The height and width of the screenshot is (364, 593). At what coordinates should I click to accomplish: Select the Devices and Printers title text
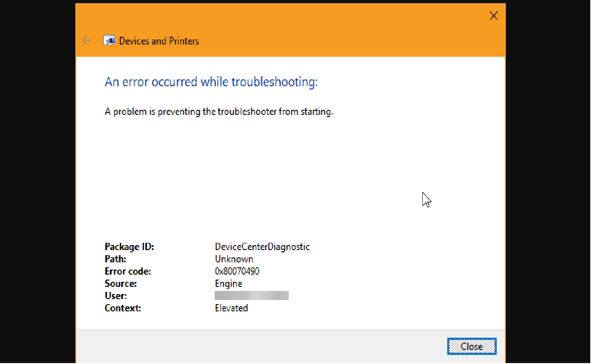tap(158, 41)
